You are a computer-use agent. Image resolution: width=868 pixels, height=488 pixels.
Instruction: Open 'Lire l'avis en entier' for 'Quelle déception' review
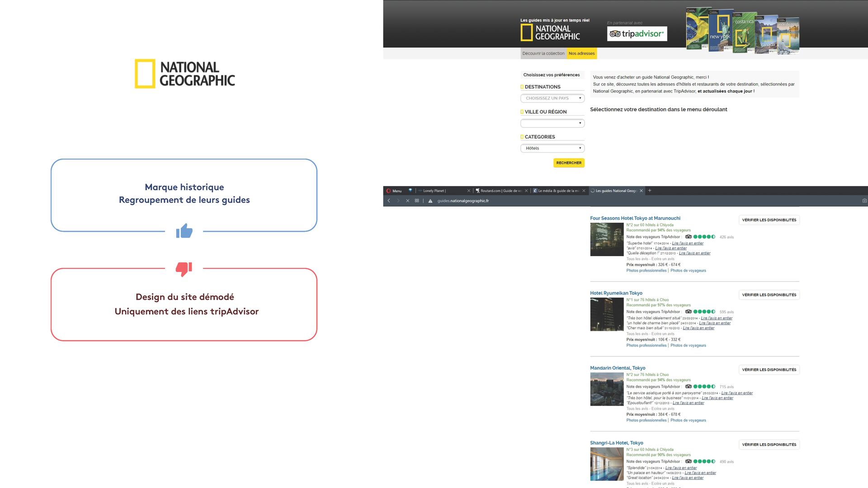click(694, 253)
